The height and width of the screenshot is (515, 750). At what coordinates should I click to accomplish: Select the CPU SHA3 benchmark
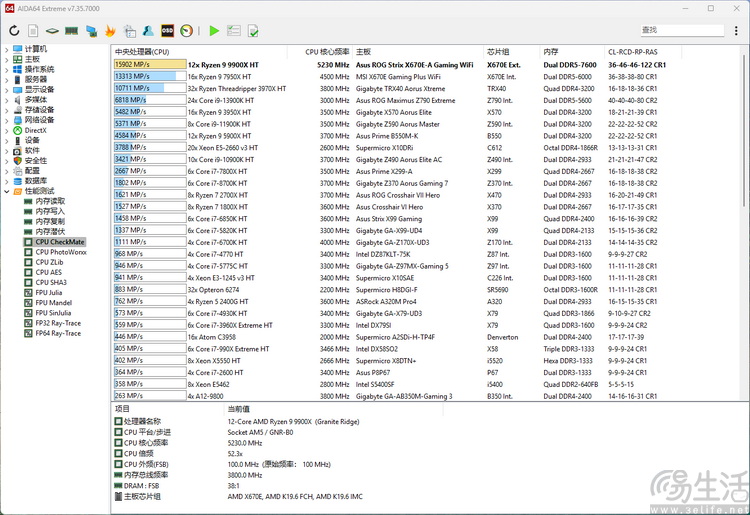pos(51,283)
